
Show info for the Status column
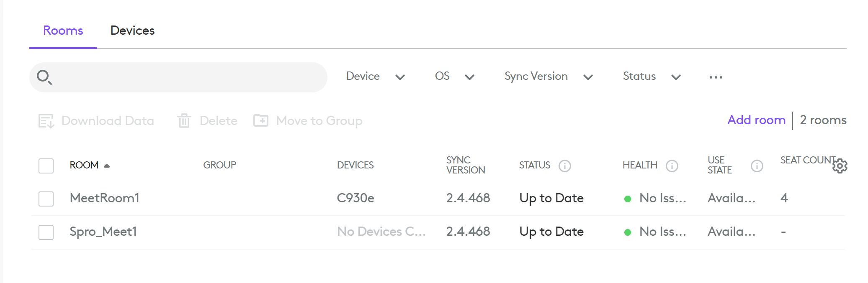click(x=564, y=166)
